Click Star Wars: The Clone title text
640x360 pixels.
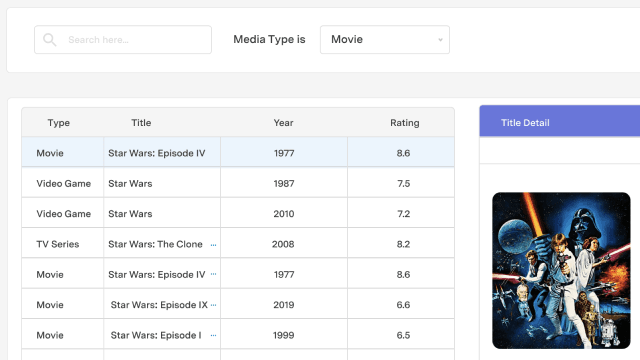coord(156,244)
